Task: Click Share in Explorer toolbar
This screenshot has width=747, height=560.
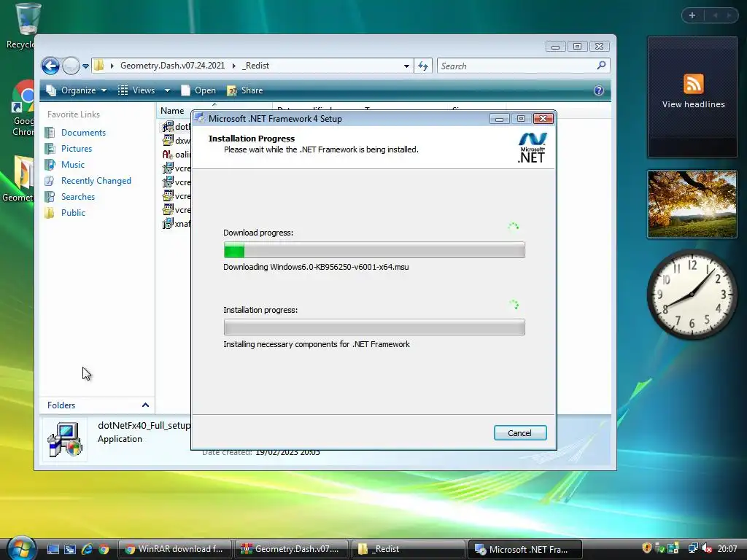Action: click(x=245, y=90)
